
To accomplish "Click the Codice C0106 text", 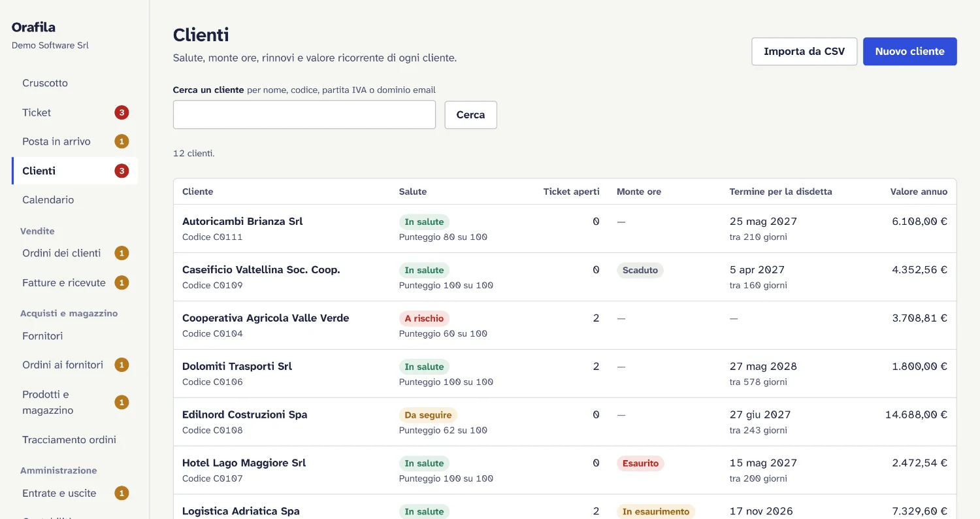I will point(212,382).
